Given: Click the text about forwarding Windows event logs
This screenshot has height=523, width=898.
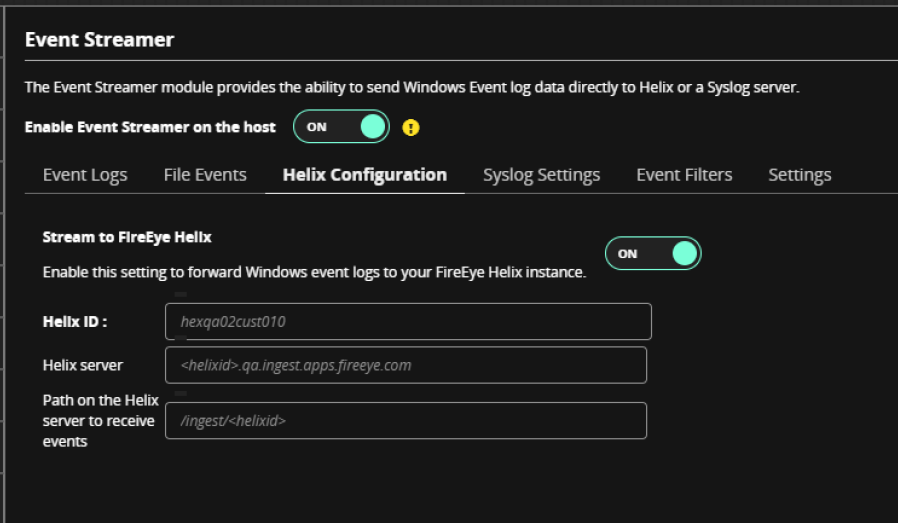Looking at the screenshot, I should click(x=314, y=272).
